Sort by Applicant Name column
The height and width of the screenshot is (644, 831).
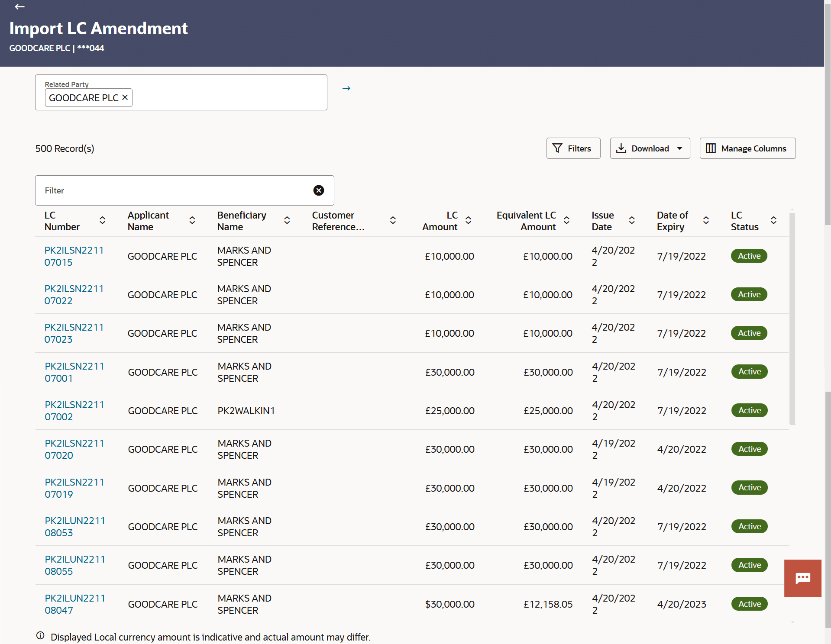click(x=192, y=220)
